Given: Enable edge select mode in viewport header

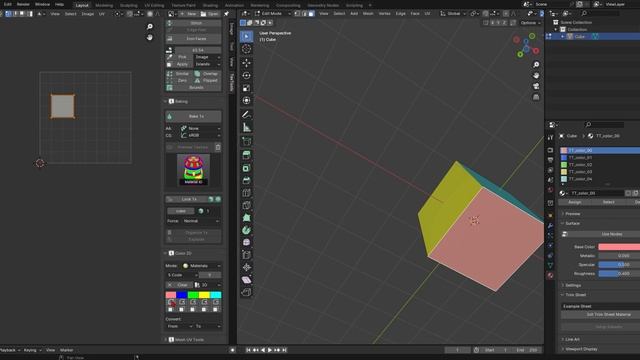Looking at the screenshot, I should [x=304, y=13].
